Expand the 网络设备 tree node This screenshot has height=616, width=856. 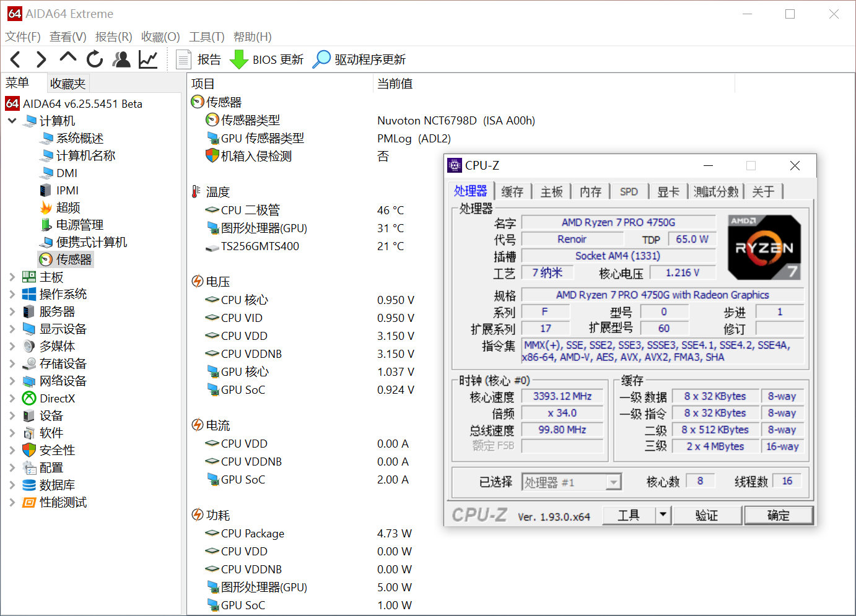12,381
